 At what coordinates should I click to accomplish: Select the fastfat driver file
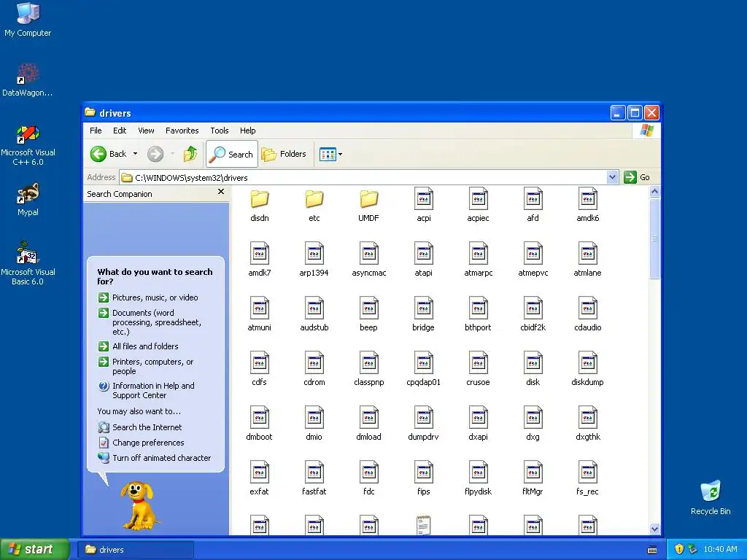pyautogui.click(x=314, y=479)
